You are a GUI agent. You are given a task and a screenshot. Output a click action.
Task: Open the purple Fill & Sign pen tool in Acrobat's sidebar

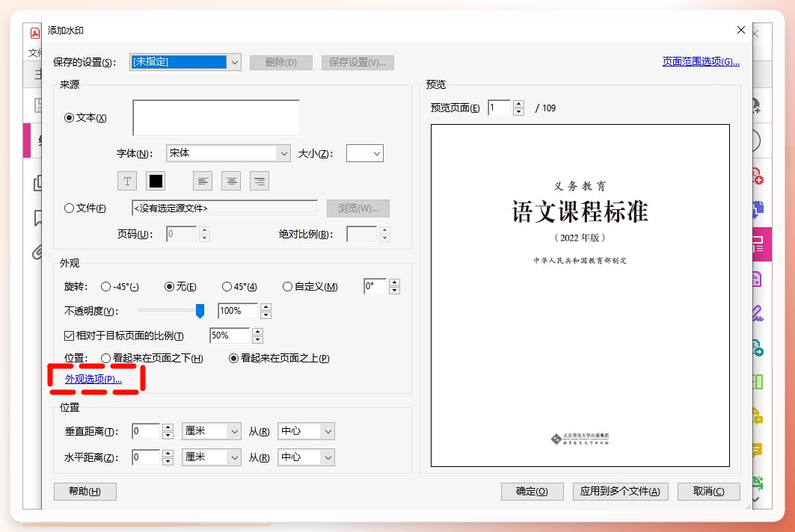pyautogui.click(x=757, y=313)
